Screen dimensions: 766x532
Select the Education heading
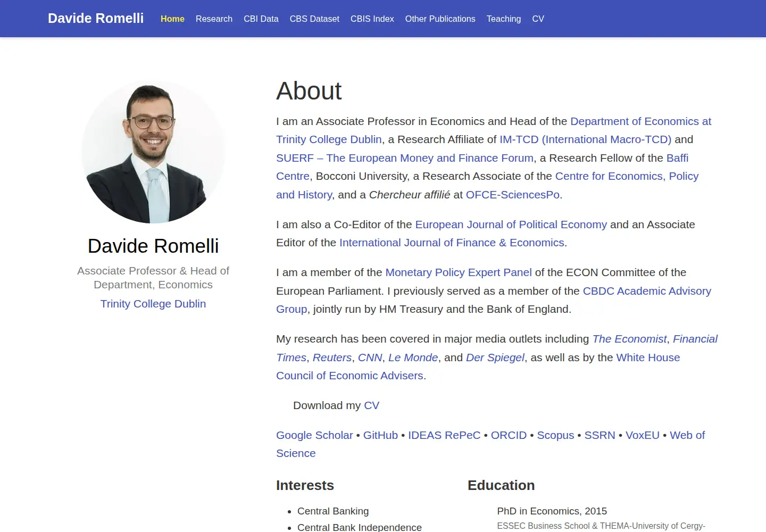(x=501, y=485)
